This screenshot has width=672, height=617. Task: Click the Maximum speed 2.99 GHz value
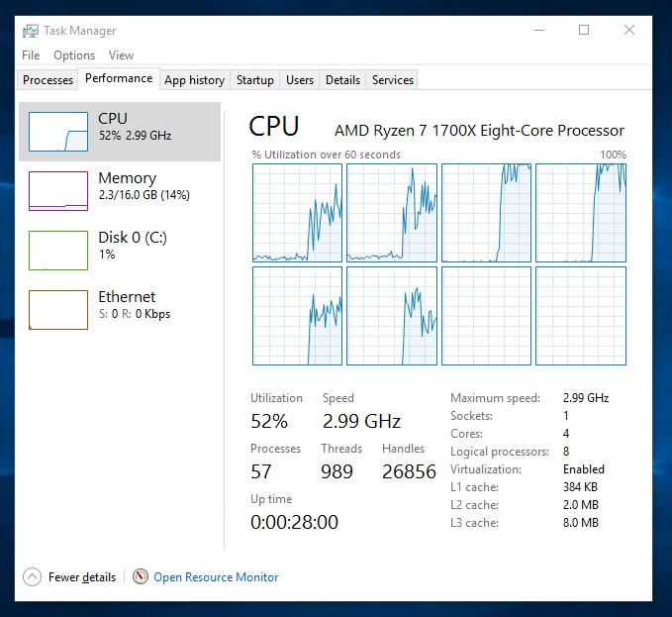click(586, 398)
